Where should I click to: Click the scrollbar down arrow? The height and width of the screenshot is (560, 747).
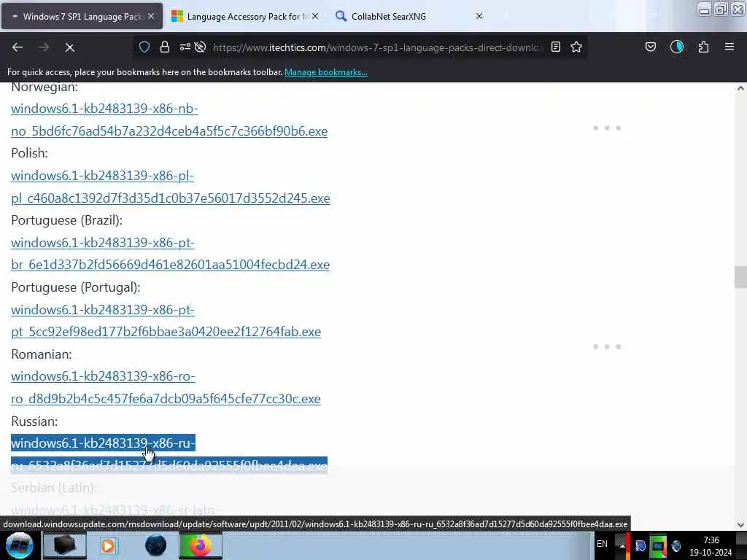[x=740, y=525]
